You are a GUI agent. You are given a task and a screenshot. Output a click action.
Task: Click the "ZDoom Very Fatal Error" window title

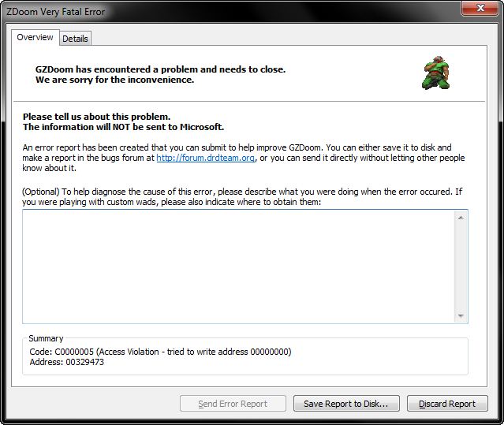pos(56,12)
